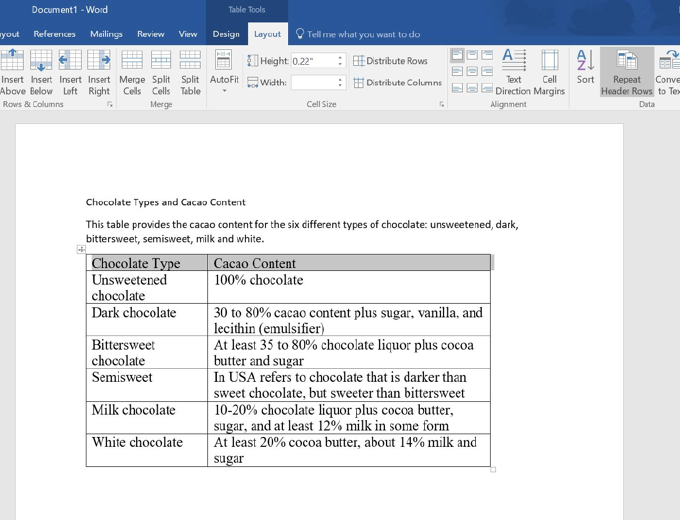Toggle Repeat Header Rows

pos(627,72)
